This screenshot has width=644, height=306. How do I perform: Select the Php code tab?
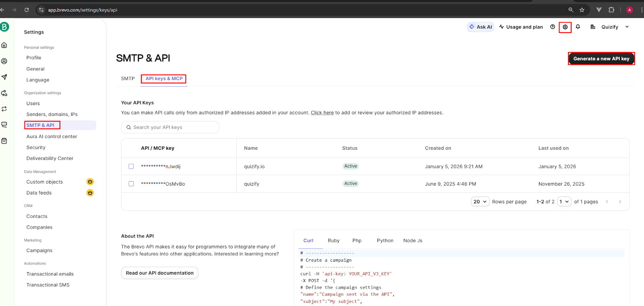[x=357, y=241]
